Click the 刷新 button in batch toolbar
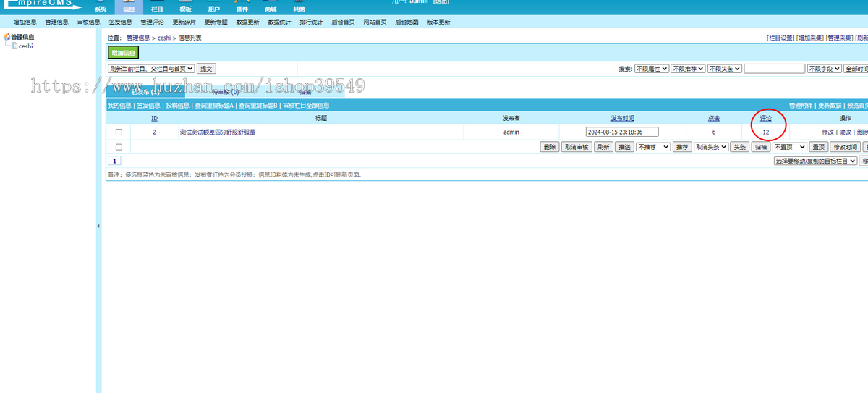This screenshot has height=393, width=868. pyautogui.click(x=603, y=147)
